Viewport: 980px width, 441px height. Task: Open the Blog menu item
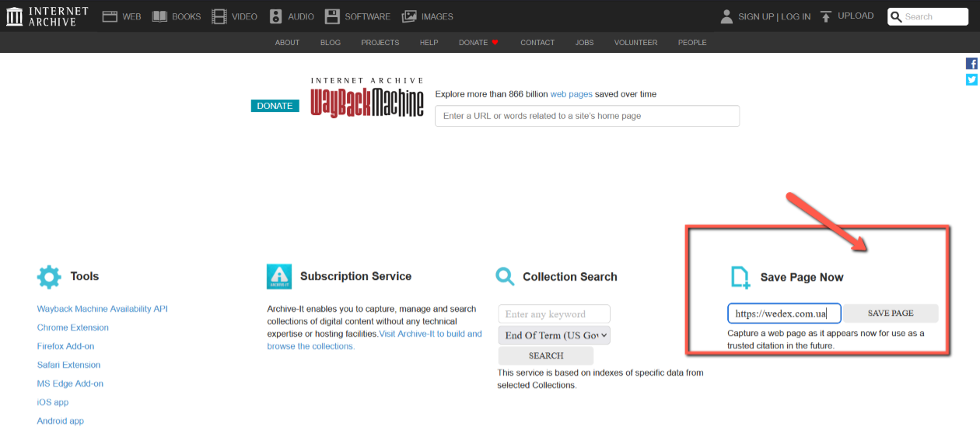(x=331, y=43)
